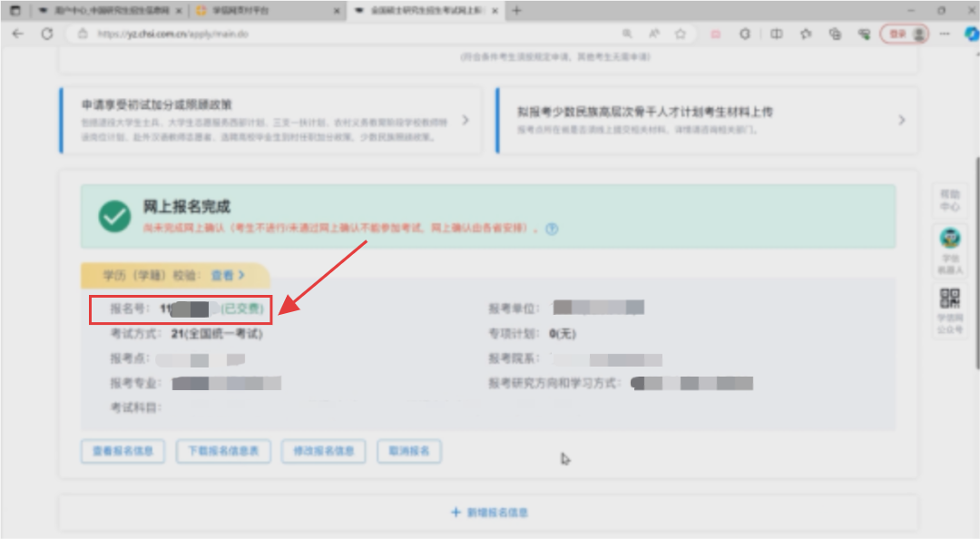Open the favorites list icon
The image size is (980, 539).
point(806,34)
